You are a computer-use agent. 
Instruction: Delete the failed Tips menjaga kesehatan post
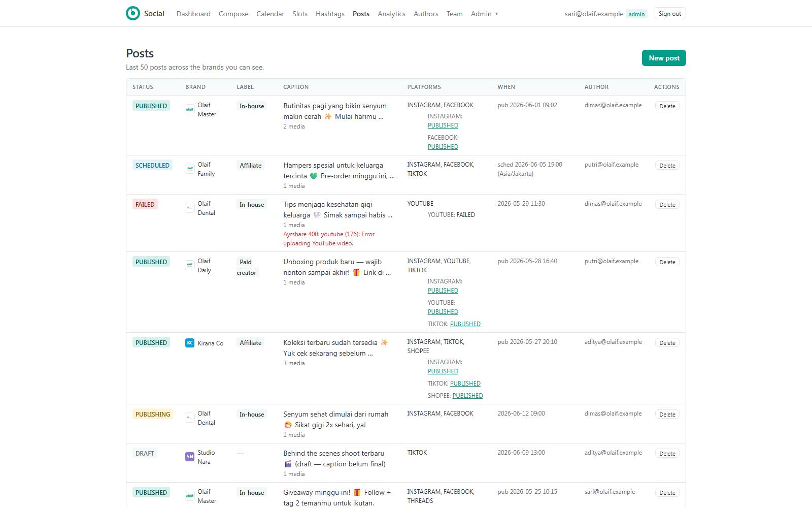click(667, 205)
